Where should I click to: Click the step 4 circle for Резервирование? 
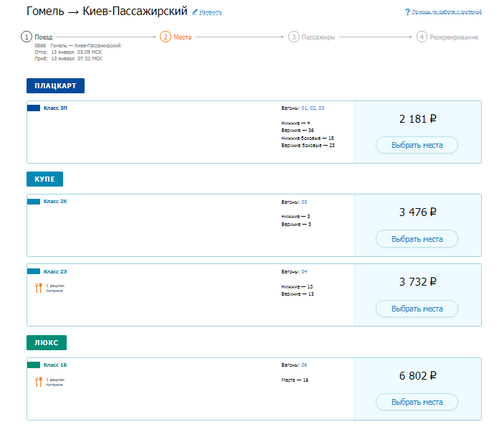coord(422,37)
